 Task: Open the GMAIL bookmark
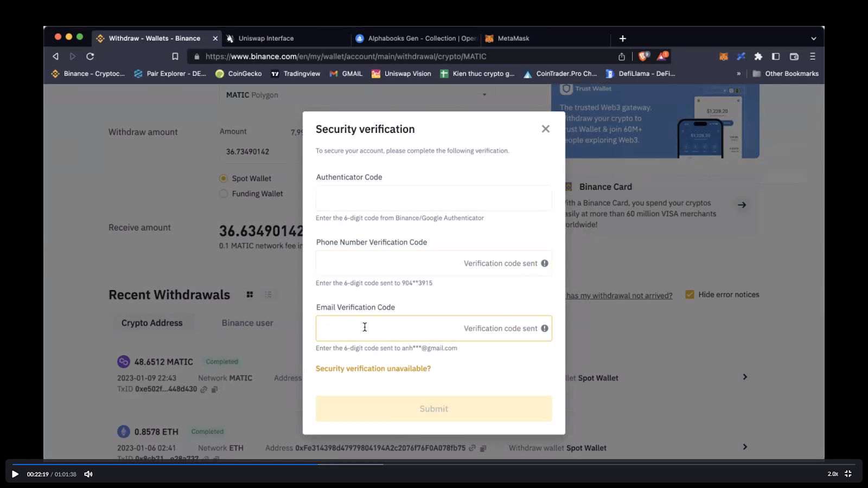(x=346, y=74)
